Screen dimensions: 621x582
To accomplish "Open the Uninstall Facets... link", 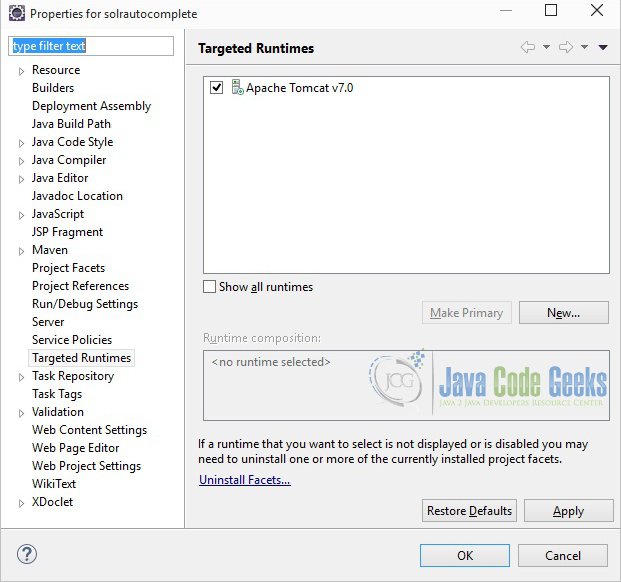I will point(245,480).
